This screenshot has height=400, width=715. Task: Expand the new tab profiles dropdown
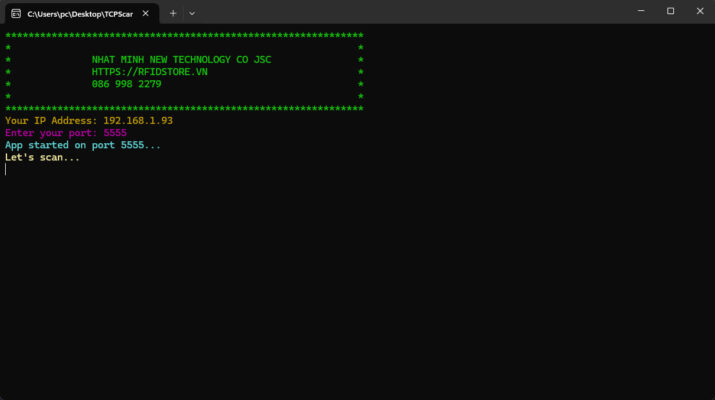(192, 13)
